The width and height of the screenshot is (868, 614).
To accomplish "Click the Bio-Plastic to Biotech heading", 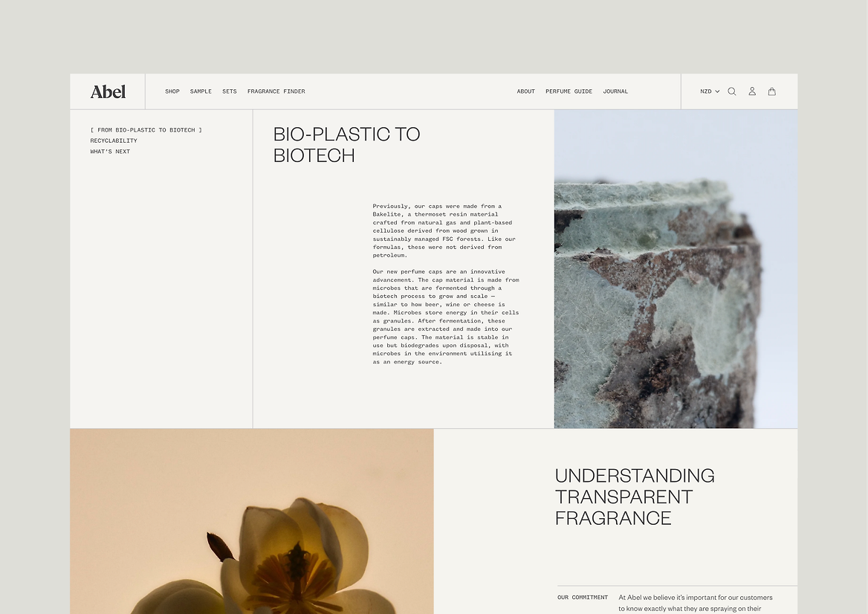I will [x=346, y=144].
